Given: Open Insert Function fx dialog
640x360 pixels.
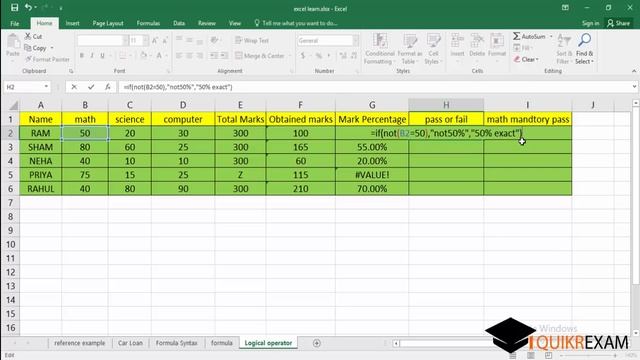Looking at the screenshot, I should [x=108, y=87].
